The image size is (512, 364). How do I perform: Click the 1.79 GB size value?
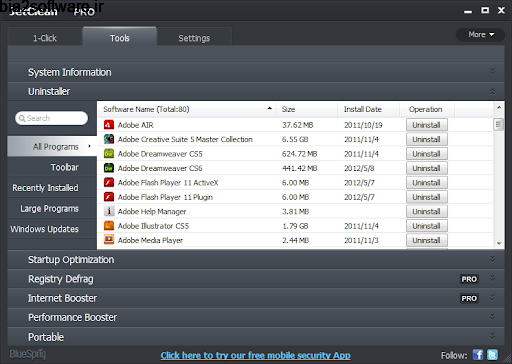(295, 226)
